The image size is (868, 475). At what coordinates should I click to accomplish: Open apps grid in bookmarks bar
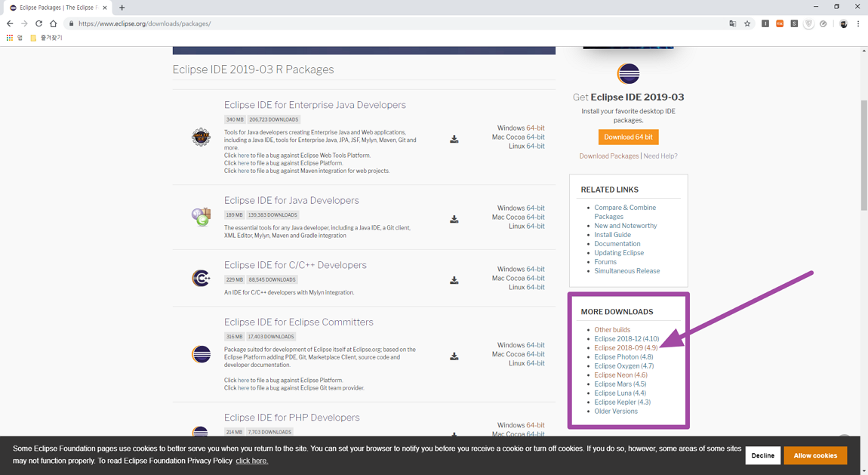point(9,38)
